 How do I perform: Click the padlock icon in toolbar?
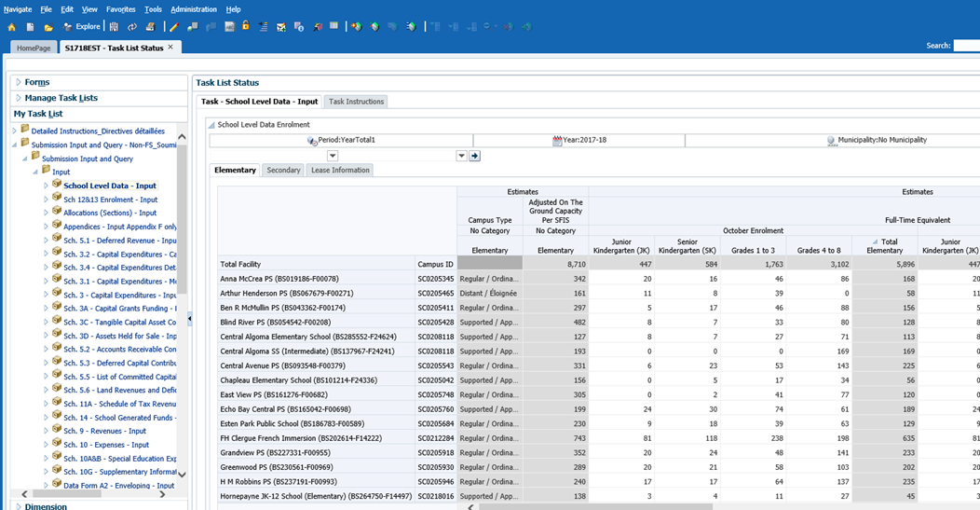point(246,27)
